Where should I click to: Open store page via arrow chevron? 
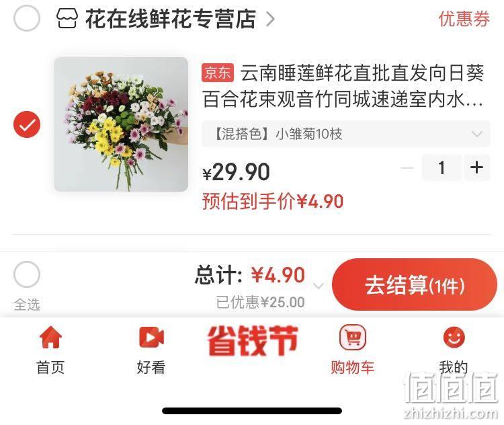270,19
